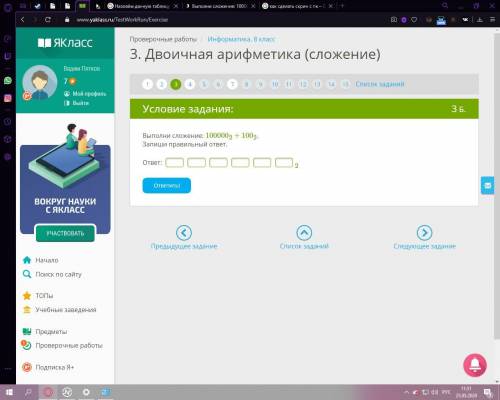Open Учебные заведения building icon
This screenshot has height=400, width=500.
(27, 310)
